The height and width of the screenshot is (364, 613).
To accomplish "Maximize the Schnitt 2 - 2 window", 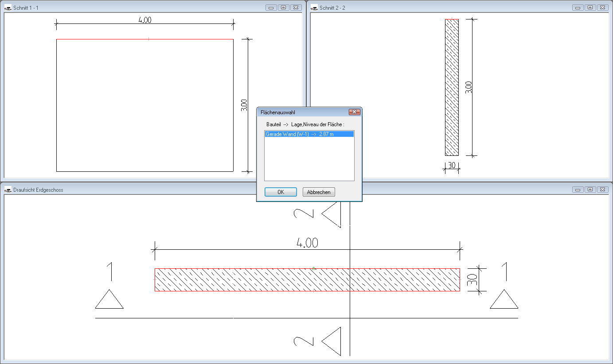I will tap(590, 8).
